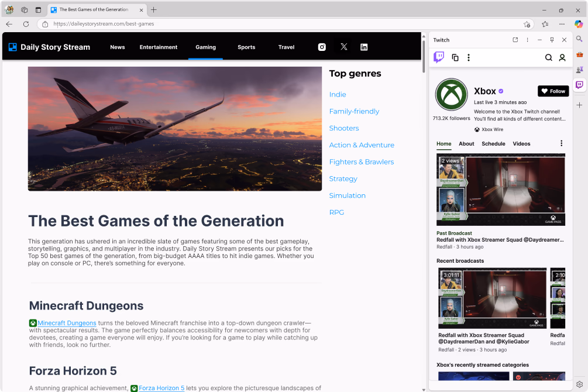Click the browser address bar
This screenshot has width=588, height=392.
pos(285,24)
